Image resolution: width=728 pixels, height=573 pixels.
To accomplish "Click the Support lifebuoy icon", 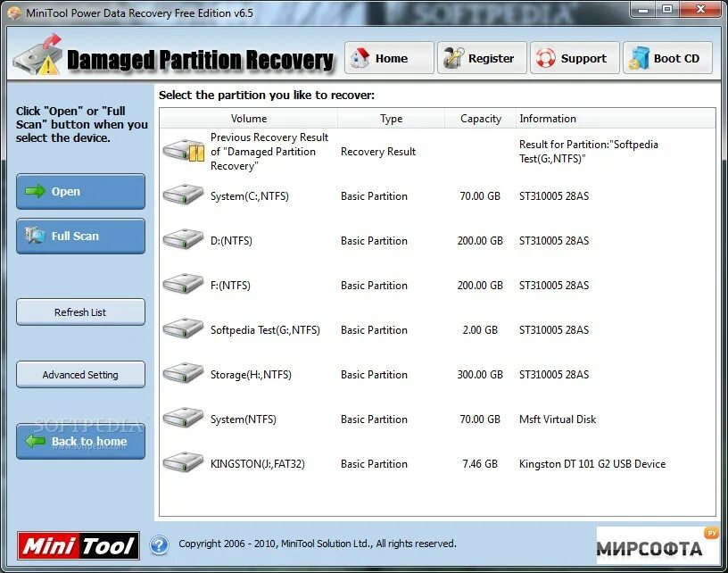I will pyautogui.click(x=545, y=59).
